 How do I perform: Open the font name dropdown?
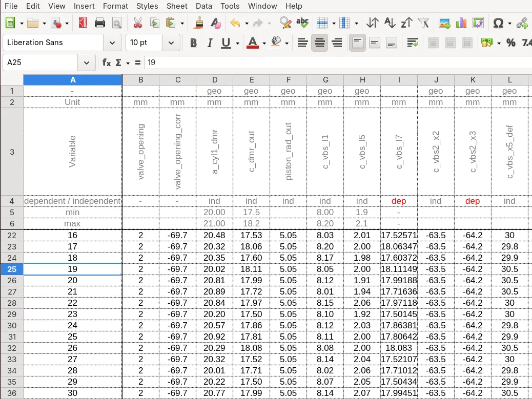(112, 43)
